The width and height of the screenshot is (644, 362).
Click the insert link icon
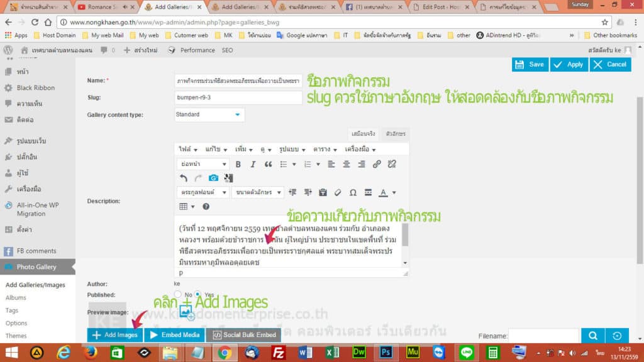click(x=377, y=164)
